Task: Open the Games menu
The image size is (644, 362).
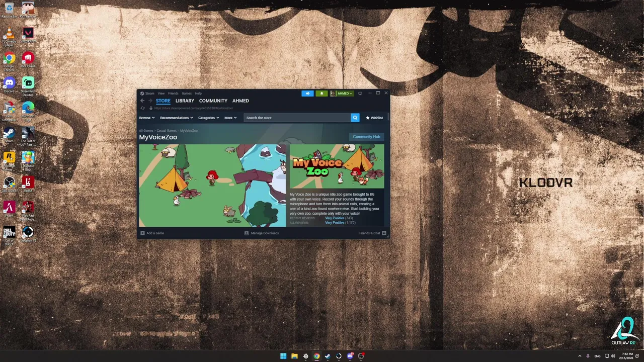Action: click(187, 94)
